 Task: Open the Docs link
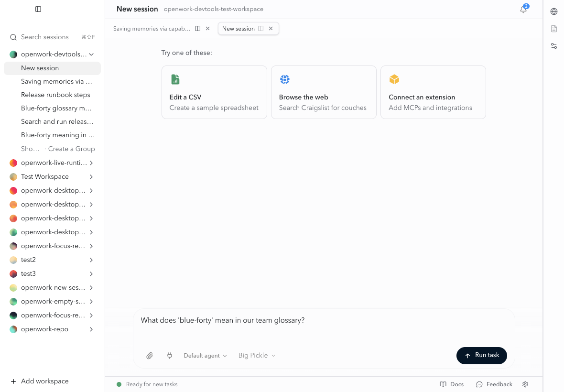(x=452, y=384)
